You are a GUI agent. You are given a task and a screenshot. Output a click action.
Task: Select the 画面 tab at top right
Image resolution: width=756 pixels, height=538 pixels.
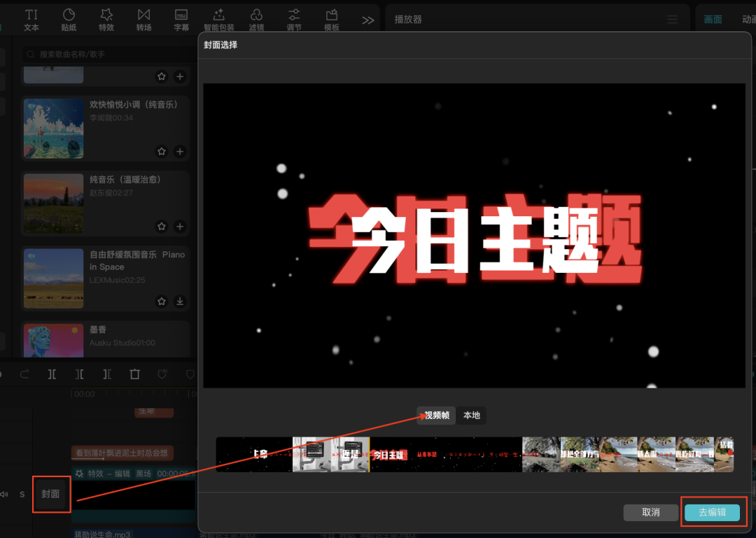point(713,19)
